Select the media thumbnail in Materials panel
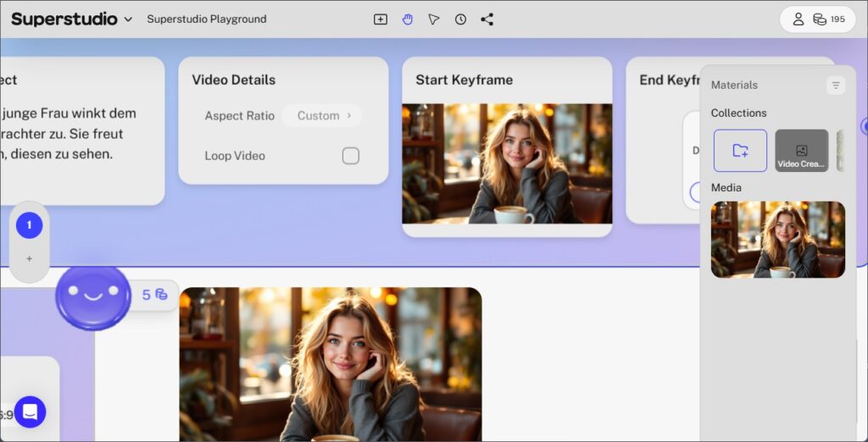Screen dimensions: 868x442 778,240
